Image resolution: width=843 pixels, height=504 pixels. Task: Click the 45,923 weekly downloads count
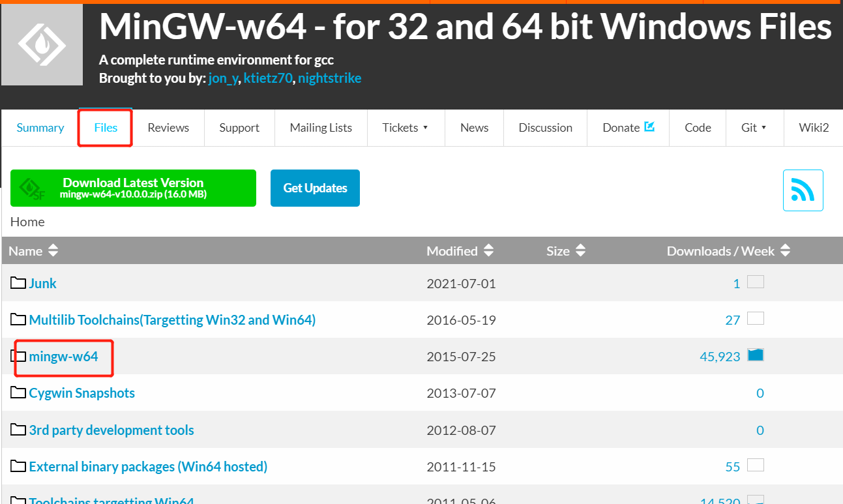720,357
